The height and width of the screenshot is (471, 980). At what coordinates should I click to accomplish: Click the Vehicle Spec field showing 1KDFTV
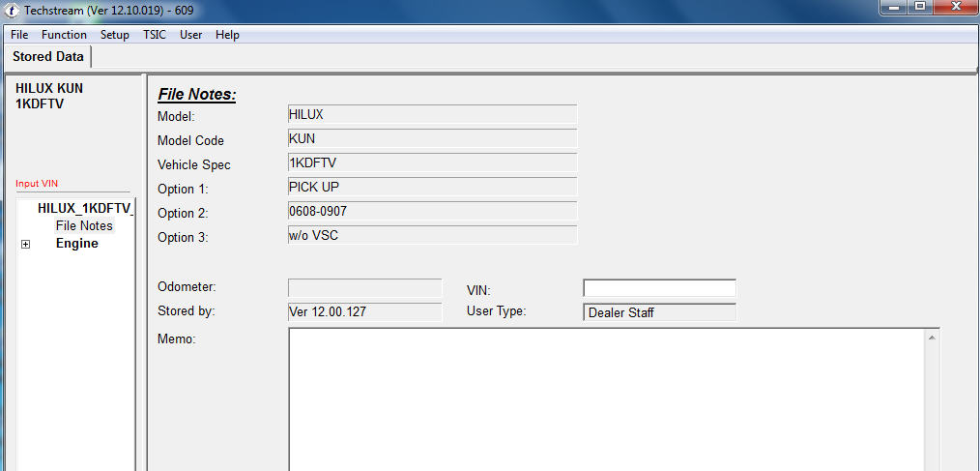tap(433, 162)
